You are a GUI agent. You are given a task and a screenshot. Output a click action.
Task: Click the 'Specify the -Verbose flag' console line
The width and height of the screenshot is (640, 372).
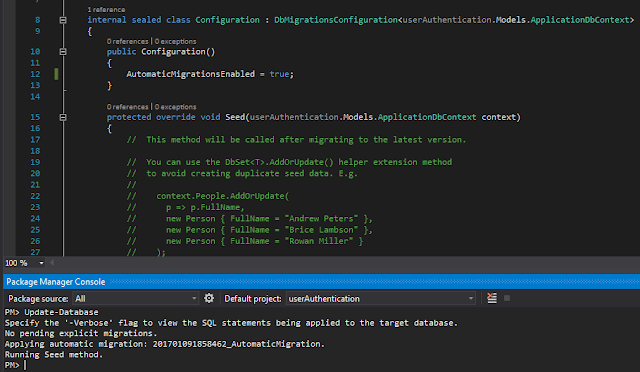pos(231,323)
